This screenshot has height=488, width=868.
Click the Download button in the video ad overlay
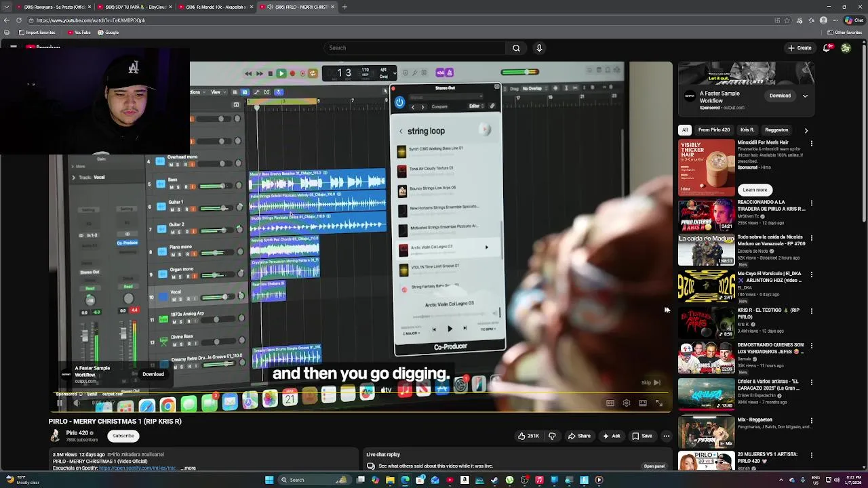click(x=153, y=374)
